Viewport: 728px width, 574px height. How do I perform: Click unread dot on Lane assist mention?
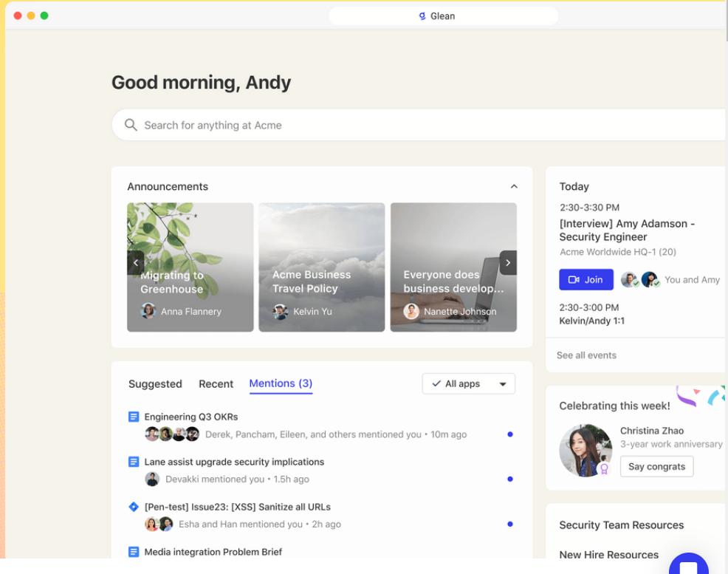tap(510, 479)
